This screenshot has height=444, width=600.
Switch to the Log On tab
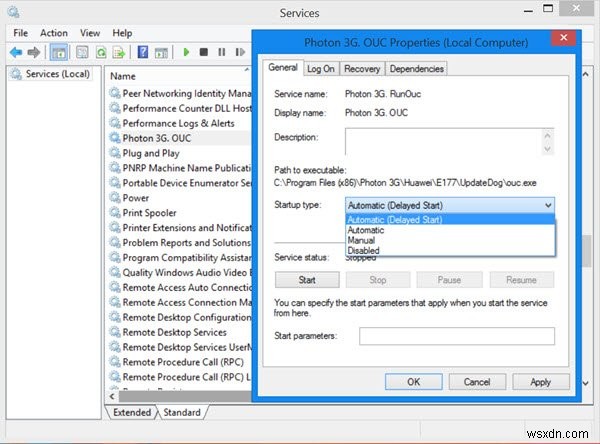[321, 69]
